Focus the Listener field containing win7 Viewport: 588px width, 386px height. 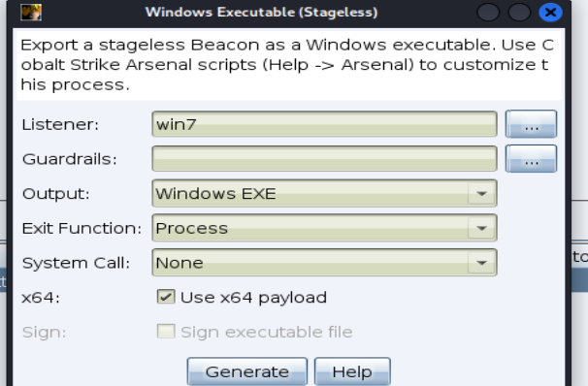point(324,124)
